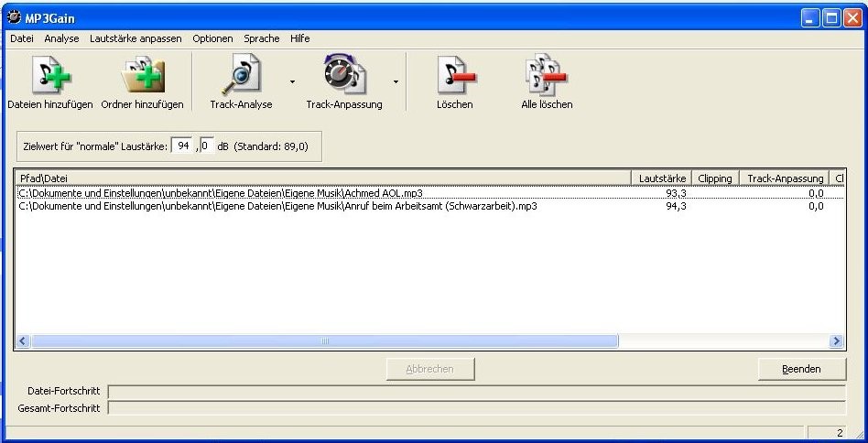Select the Anruf beim Arbeitsamt (Schwarzarbeit).mp3 row
Image resolution: width=868 pixels, height=443 pixels.
(x=429, y=206)
